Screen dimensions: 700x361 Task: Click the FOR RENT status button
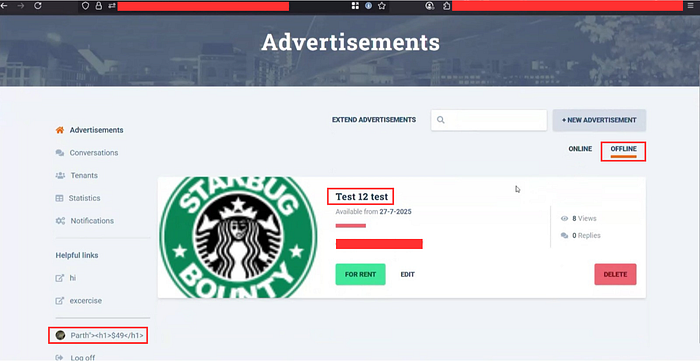click(360, 274)
